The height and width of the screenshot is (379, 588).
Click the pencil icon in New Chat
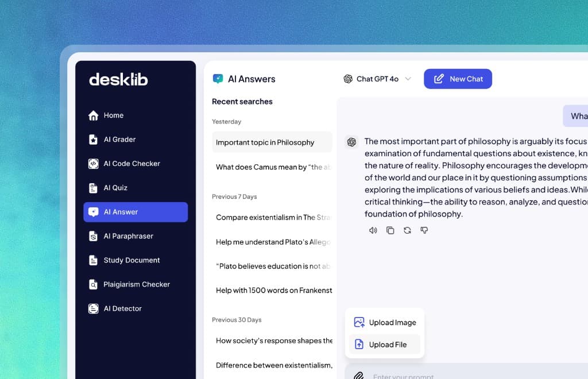439,79
